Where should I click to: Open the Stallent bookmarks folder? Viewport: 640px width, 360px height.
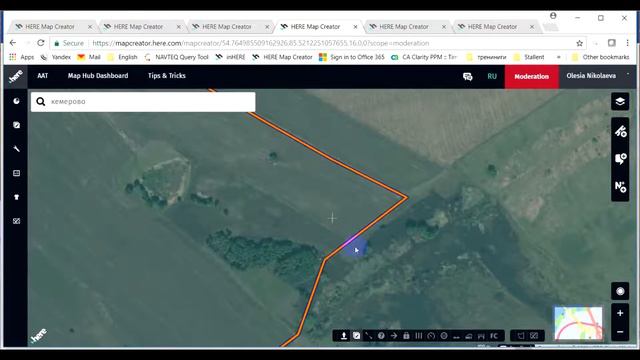click(529, 57)
